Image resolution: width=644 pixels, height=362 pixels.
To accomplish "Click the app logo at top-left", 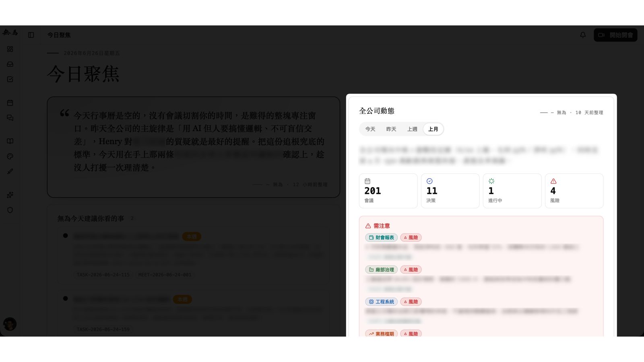I will point(10,33).
